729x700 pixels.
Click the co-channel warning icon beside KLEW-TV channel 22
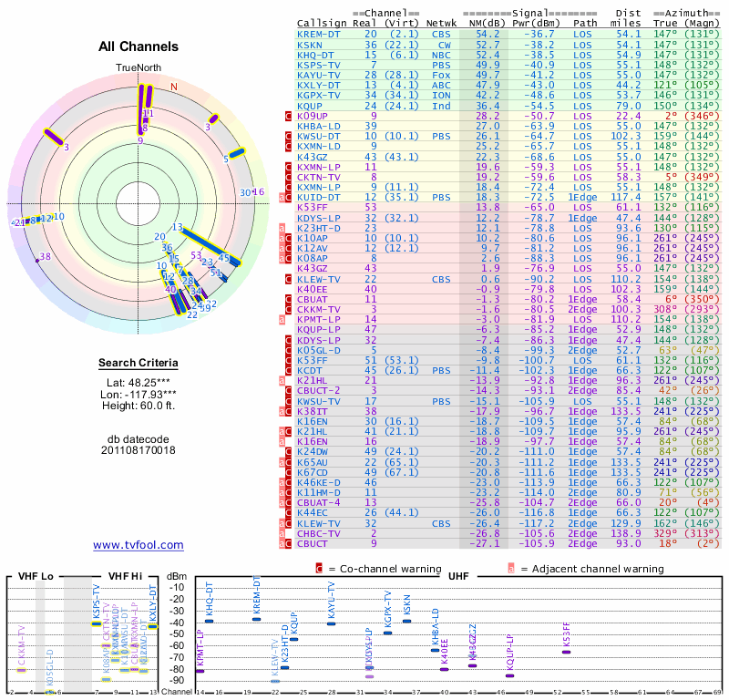pyautogui.click(x=288, y=279)
